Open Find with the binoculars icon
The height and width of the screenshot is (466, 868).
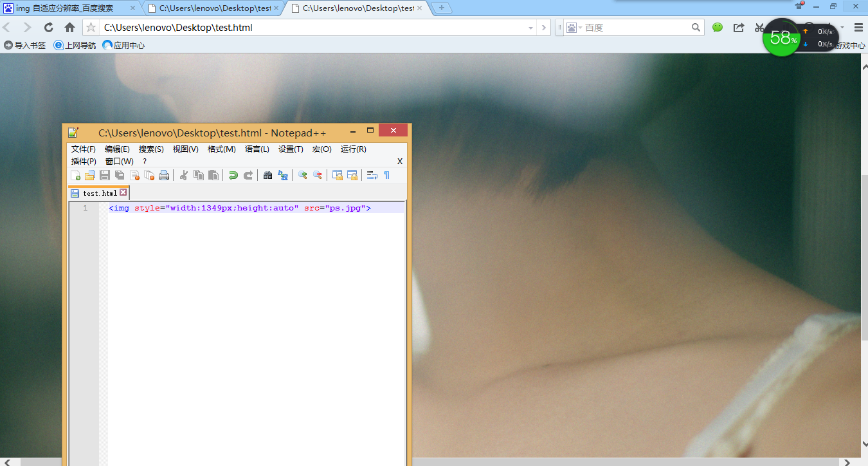[x=268, y=175]
